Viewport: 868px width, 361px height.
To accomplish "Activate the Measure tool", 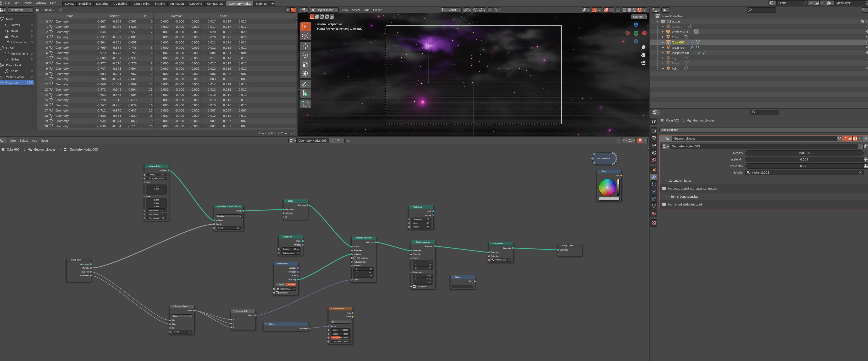I will (x=305, y=93).
